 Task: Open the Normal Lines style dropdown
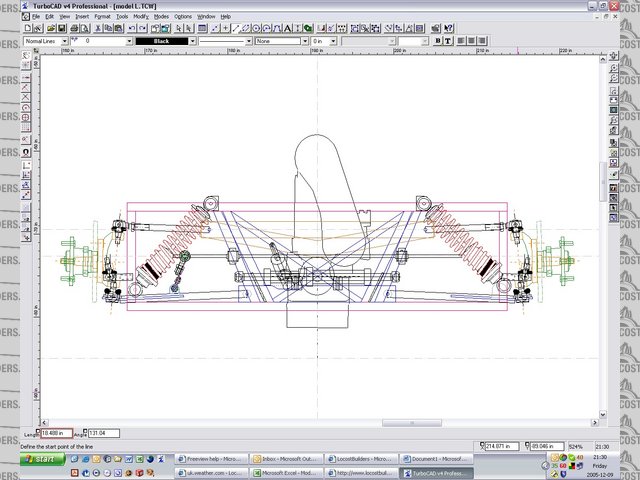(x=64, y=41)
